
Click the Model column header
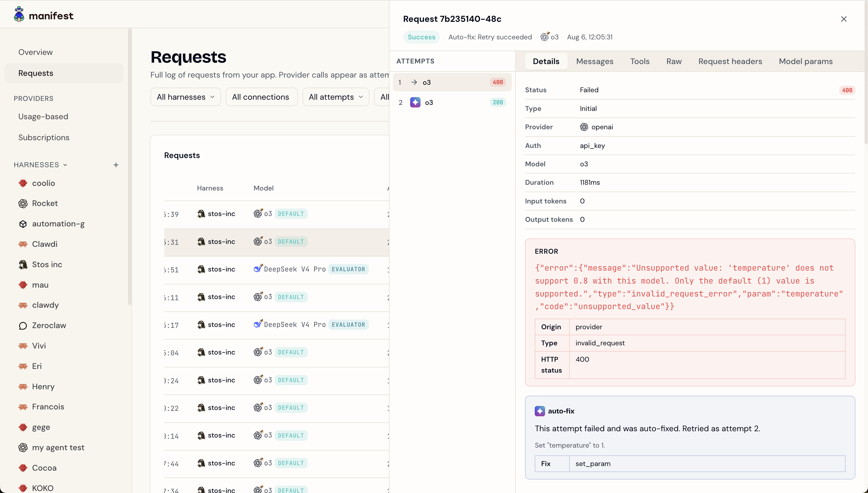(x=263, y=188)
